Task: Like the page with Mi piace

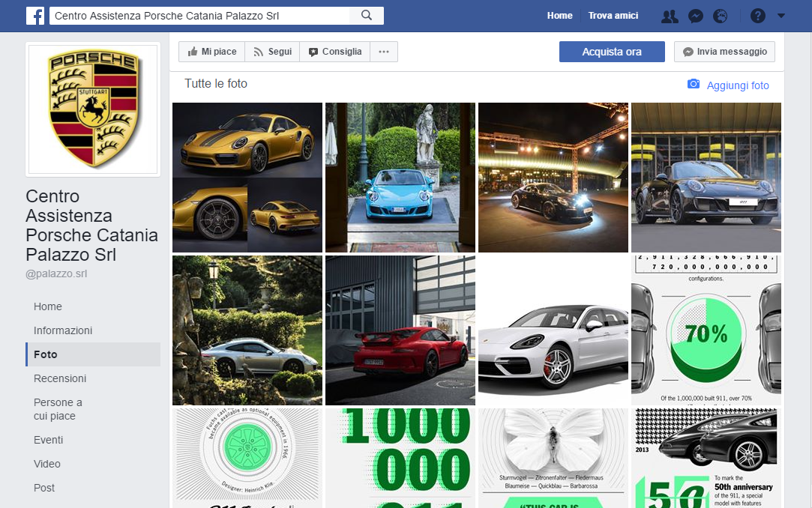Action: [211, 52]
